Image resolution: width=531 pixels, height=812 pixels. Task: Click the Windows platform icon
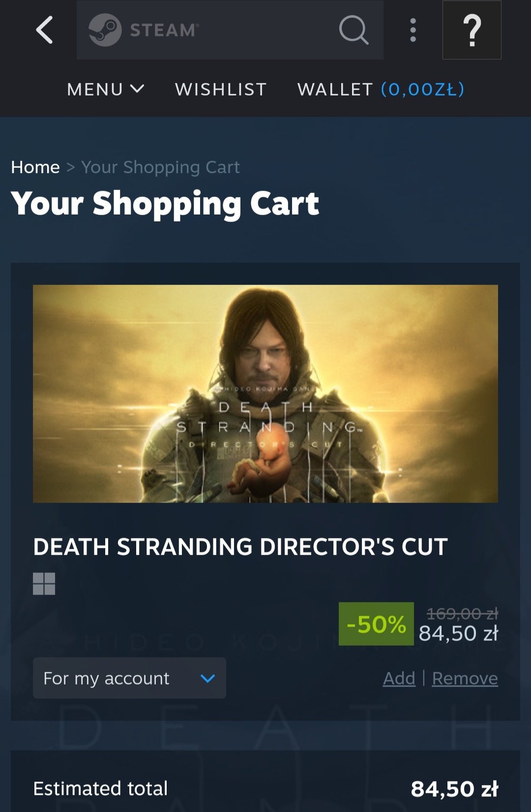click(x=44, y=584)
